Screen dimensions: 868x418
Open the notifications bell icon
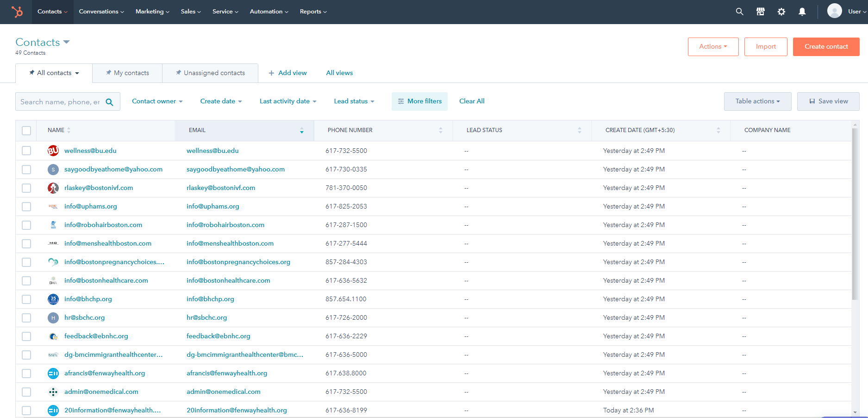click(802, 12)
